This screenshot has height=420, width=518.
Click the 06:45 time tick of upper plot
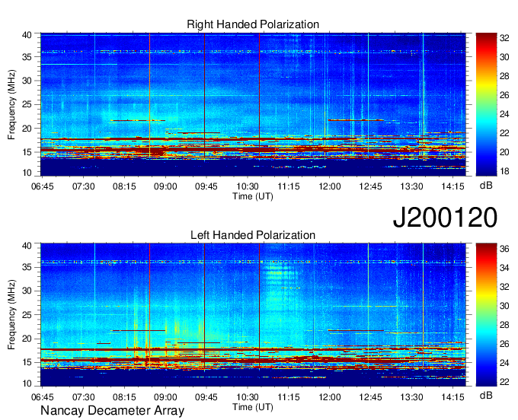(43, 186)
